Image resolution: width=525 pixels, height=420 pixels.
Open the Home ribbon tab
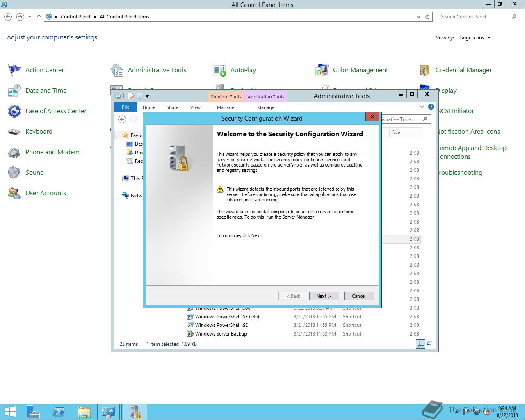[x=149, y=107]
